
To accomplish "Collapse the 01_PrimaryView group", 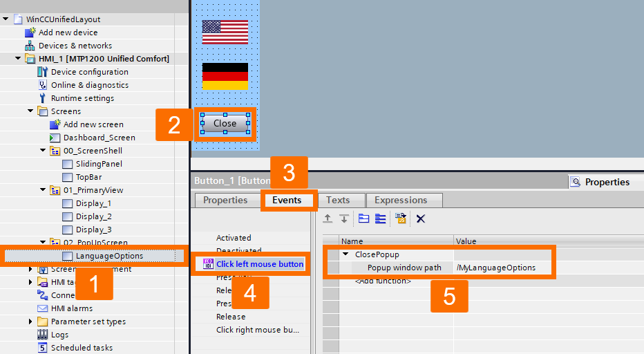I will pyautogui.click(x=43, y=190).
